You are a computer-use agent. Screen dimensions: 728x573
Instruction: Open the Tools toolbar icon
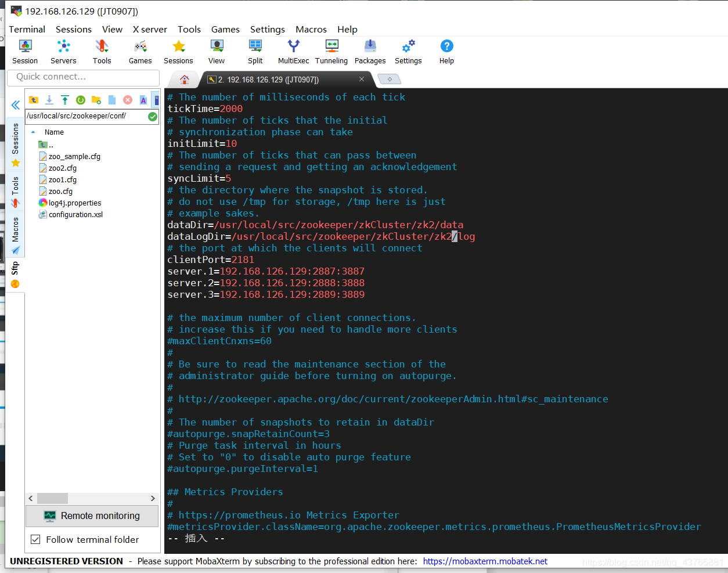(102, 52)
